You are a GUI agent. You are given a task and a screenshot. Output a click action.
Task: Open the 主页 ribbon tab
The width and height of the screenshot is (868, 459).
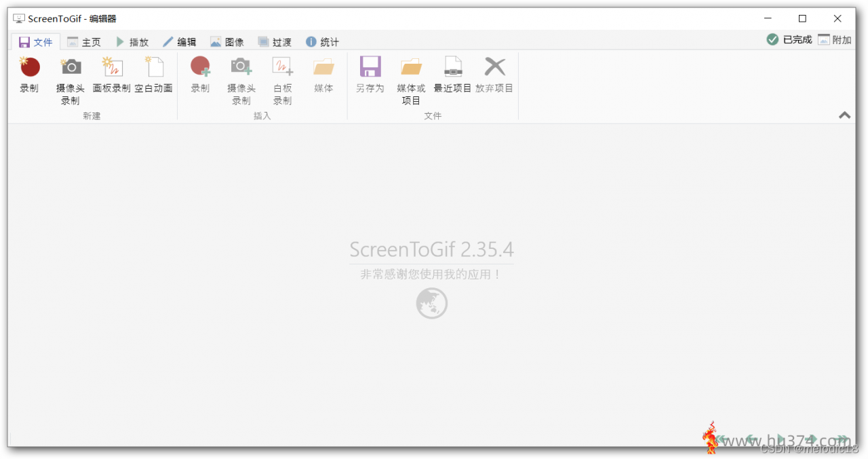[x=84, y=42]
